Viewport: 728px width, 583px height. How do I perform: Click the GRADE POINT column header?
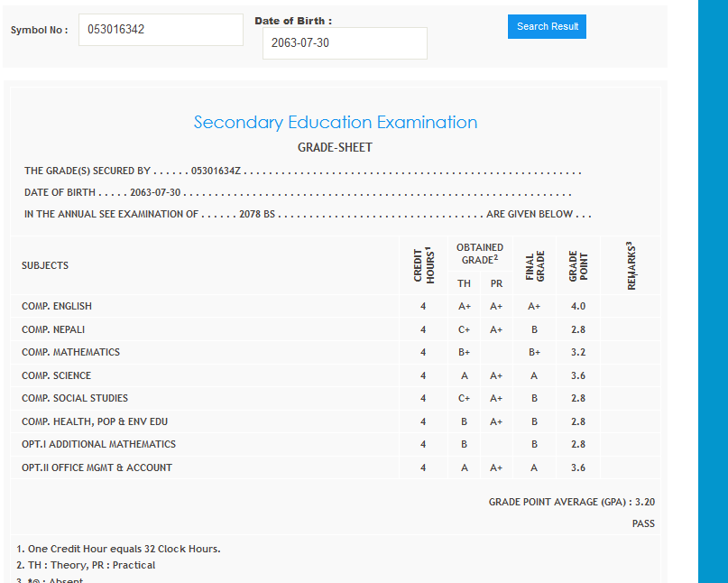tap(578, 265)
